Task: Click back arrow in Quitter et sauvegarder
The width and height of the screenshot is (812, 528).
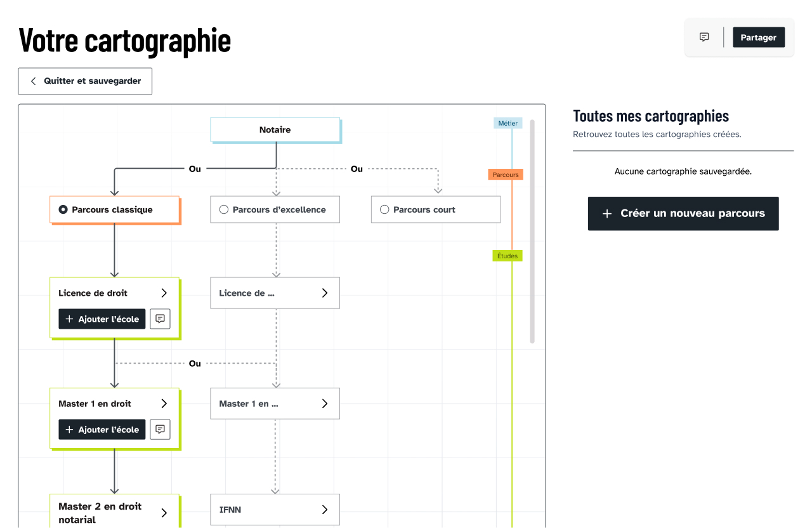Action: (34, 81)
